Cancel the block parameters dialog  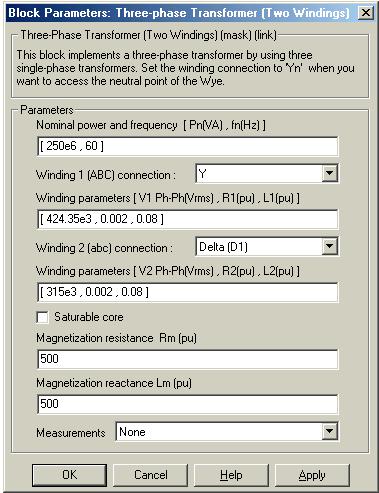150,475
